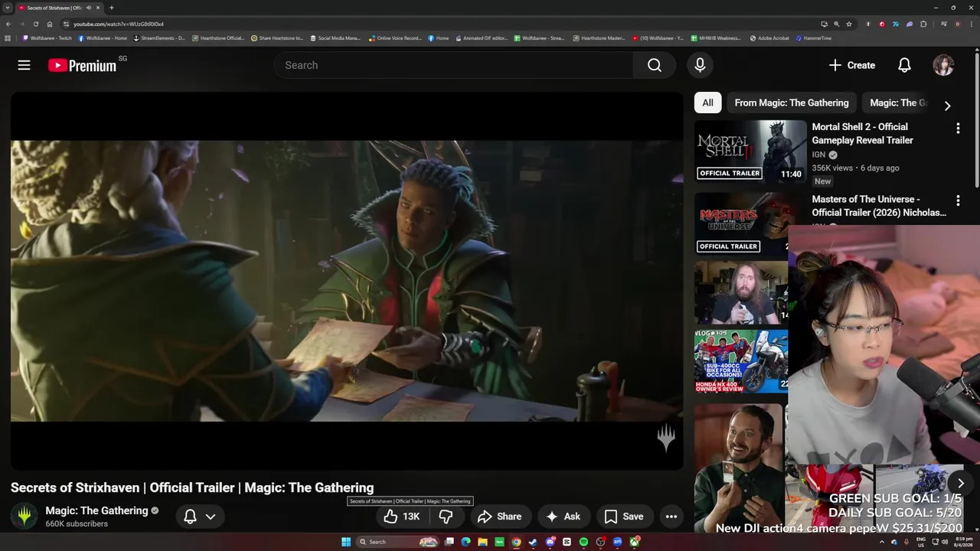Viewport: 980px width, 551px height.
Task: Show hidden system tray icons
Action: pyautogui.click(x=881, y=542)
